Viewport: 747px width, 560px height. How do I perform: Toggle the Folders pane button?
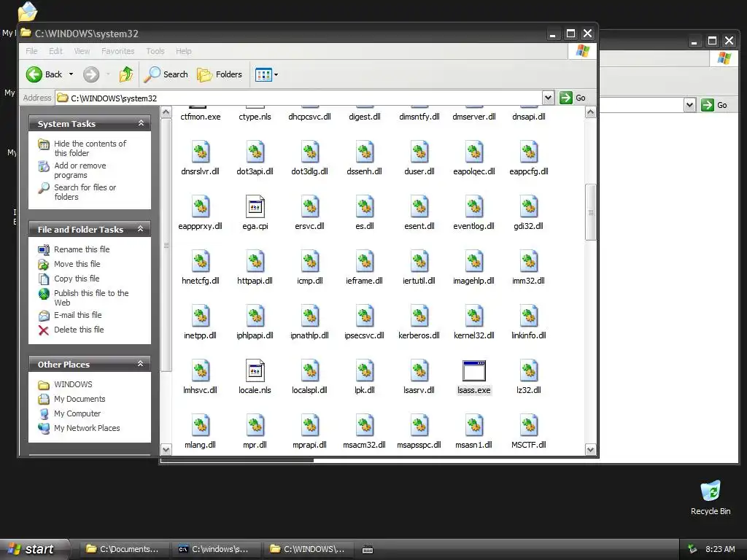coord(220,74)
